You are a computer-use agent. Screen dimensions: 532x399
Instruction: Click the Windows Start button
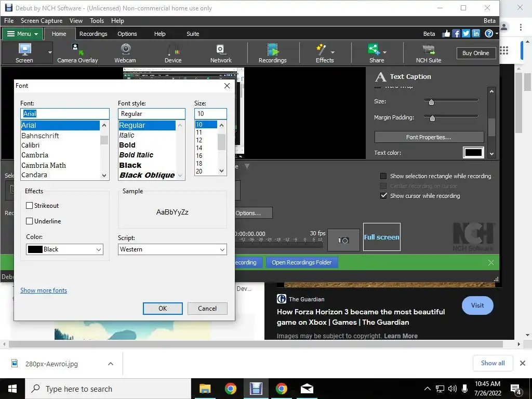tap(12, 389)
